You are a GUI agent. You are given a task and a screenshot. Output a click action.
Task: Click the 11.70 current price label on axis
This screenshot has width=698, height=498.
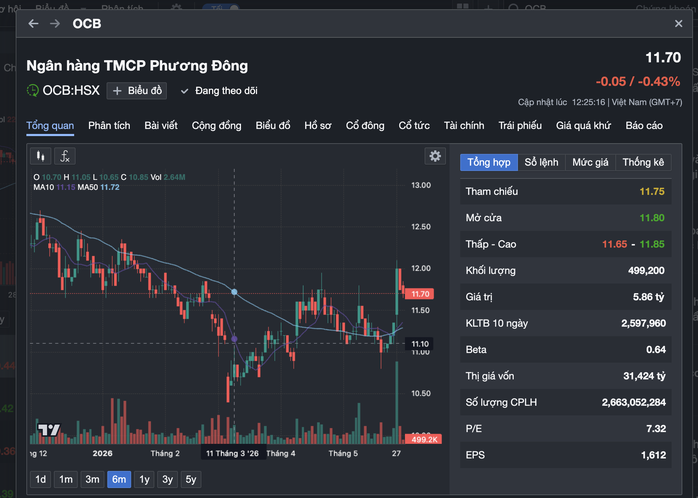(419, 294)
